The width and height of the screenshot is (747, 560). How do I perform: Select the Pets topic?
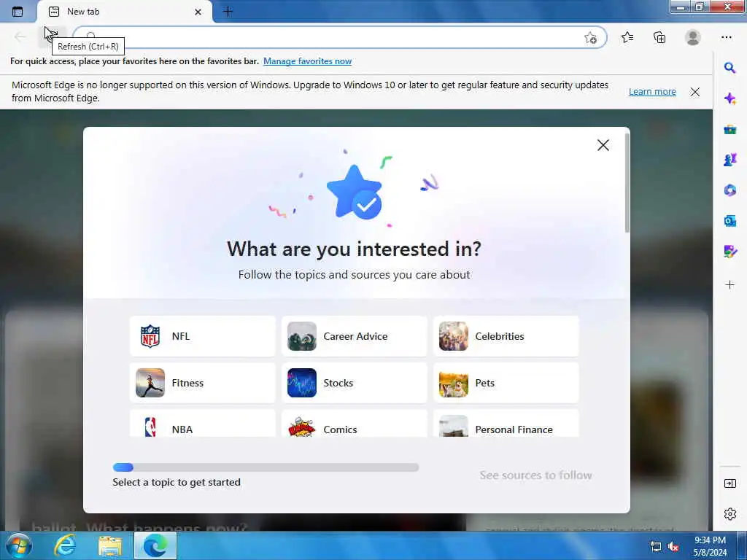506,383
